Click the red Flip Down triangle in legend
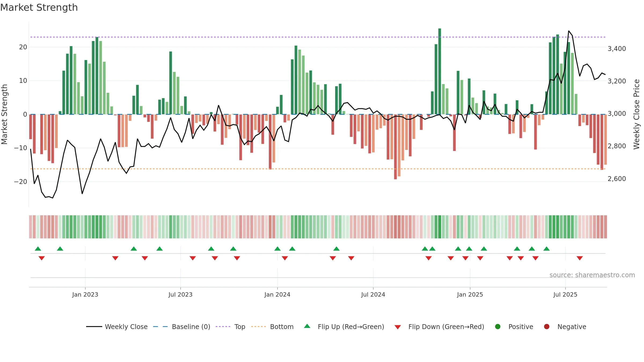The width and height of the screenshot is (644, 362). pos(398,327)
